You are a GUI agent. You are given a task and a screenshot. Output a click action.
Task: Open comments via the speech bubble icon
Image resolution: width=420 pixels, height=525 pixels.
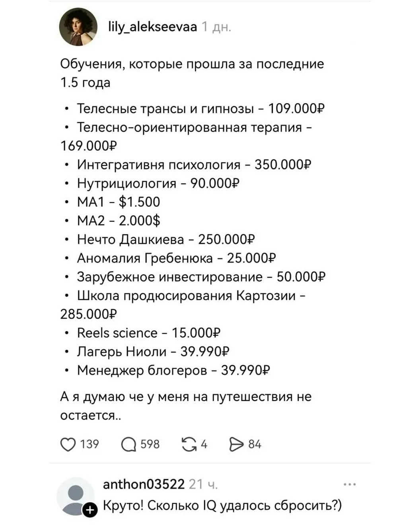click(128, 445)
